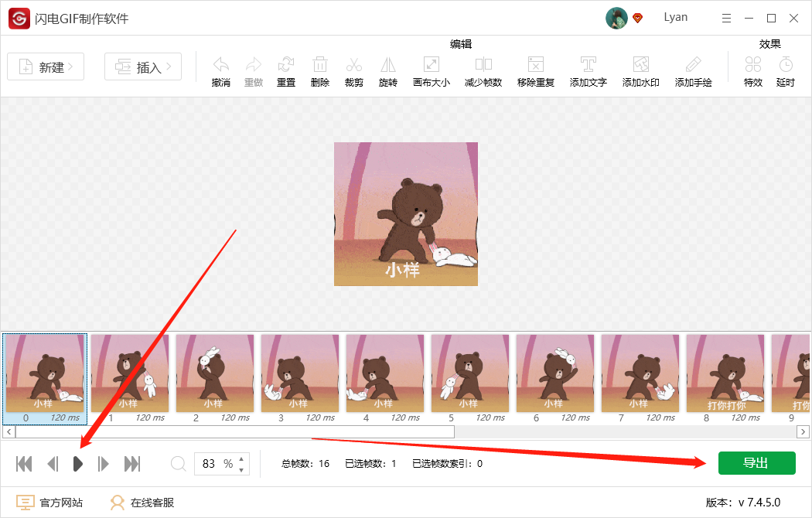Click the timeline scroll right arrow
The width and height of the screenshot is (812, 518).
tap(803, 431)
